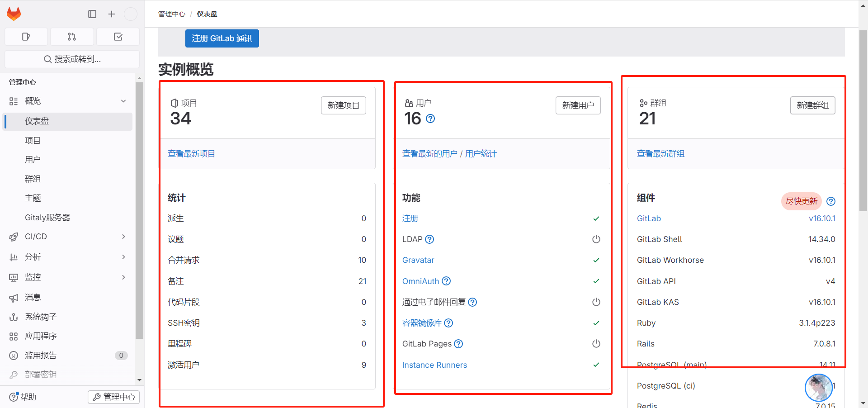Show 通过电子邮件回复 help icon
Image resolution: width=868 pixels, height=408 pixels.
pyautogui.click(x=472, y=302)
